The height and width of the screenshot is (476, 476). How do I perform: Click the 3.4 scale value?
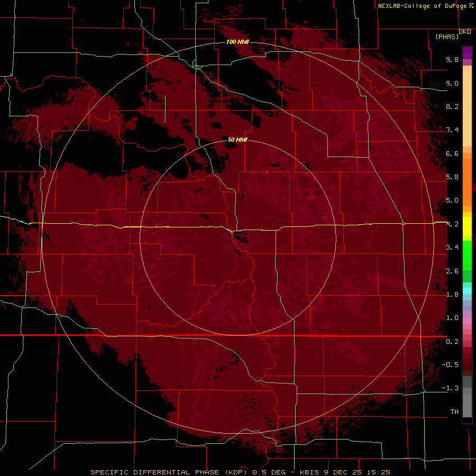452,248
